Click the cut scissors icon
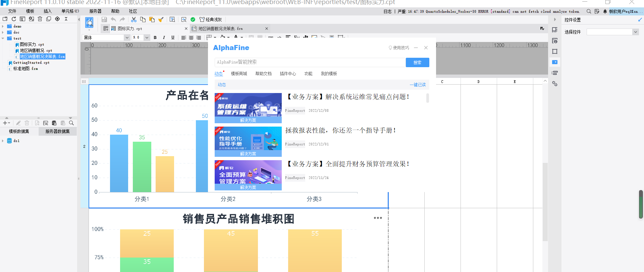Image resolution: width=644 pixels, height=272 pixels. tap(134, 19)
